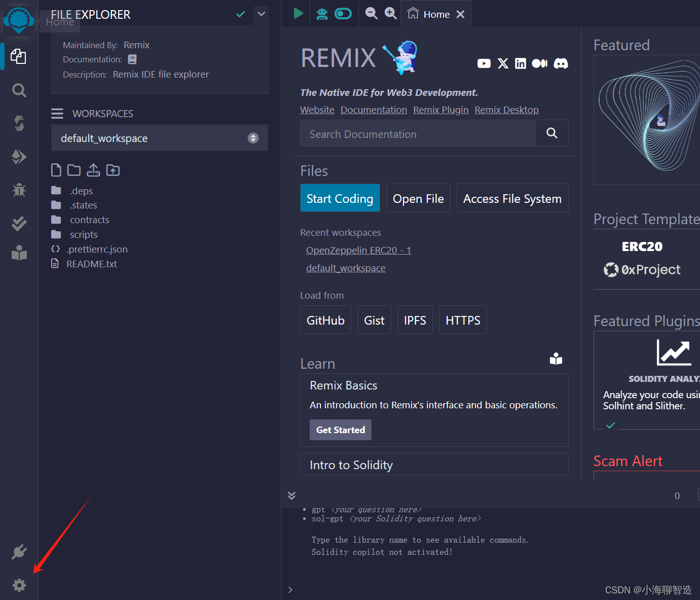Viewport: 700px width, 600px height.
Task: Load from HTTPS button
Action: pos(463,320)
